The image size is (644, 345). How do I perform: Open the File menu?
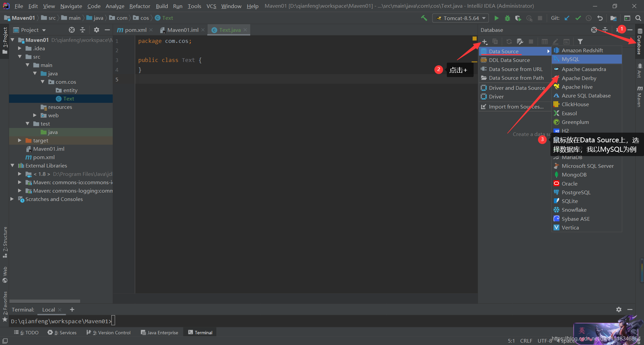(19, 6)
